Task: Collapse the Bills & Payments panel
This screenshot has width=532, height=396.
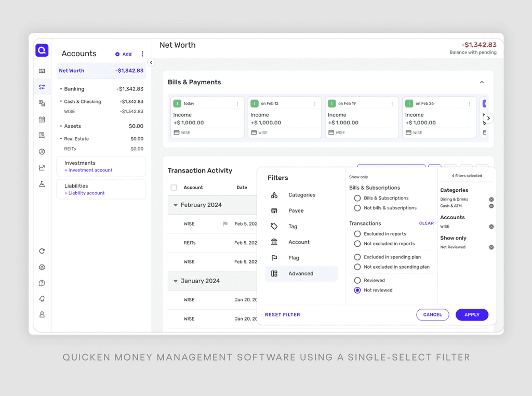Action: click(482, 82)
